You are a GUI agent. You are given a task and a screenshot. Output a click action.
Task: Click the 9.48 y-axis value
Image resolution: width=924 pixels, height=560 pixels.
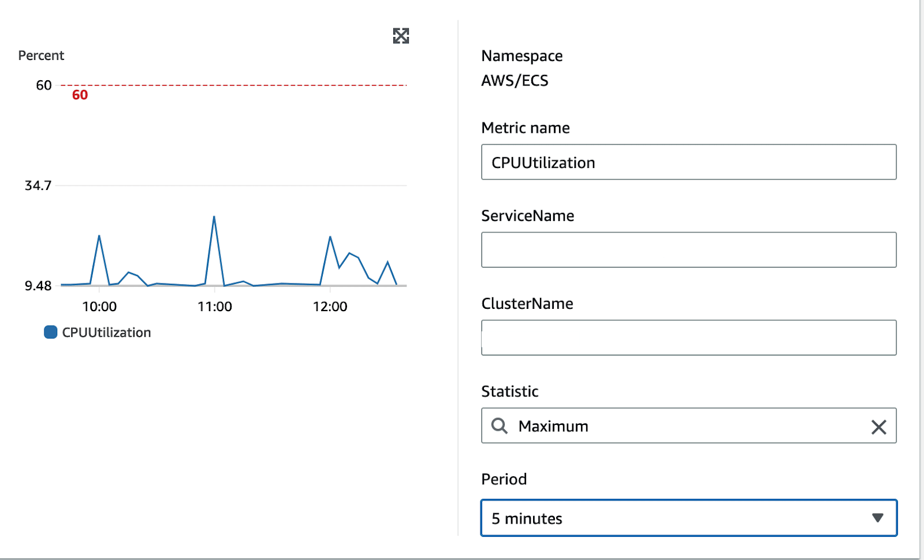[38, 286]
